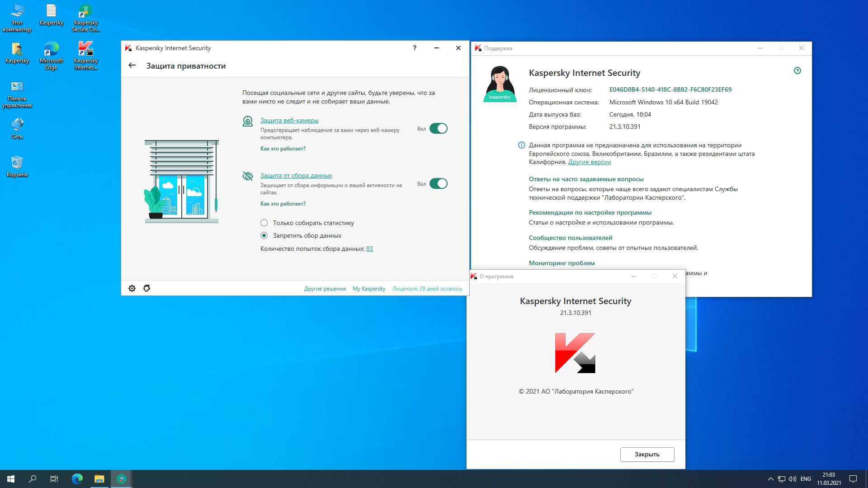Viewport: 868px width, 488px height.
Task: Open the data collection attempts count 83
Action: click(x=369, y=249)
